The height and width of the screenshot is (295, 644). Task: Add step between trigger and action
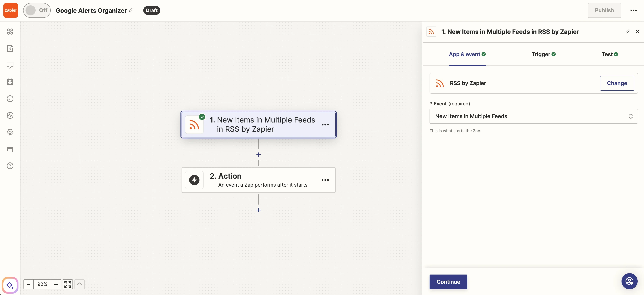259,155
